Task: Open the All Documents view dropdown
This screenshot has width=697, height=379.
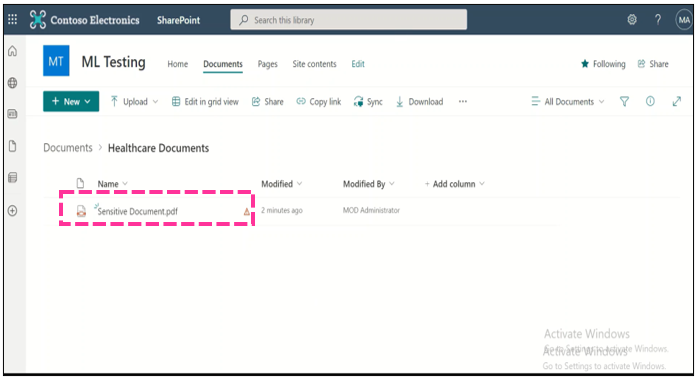Action: tap(568, 102)
